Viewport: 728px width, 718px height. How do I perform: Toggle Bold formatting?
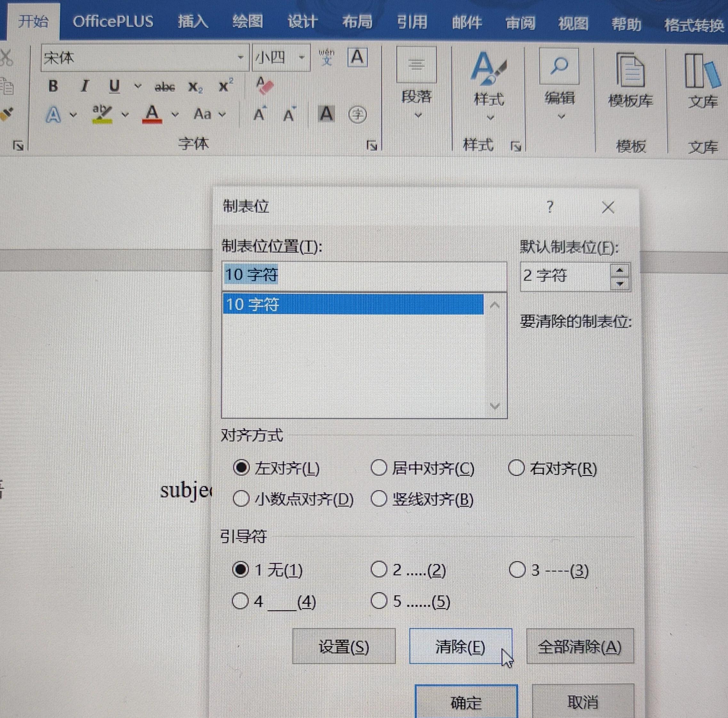53,86
